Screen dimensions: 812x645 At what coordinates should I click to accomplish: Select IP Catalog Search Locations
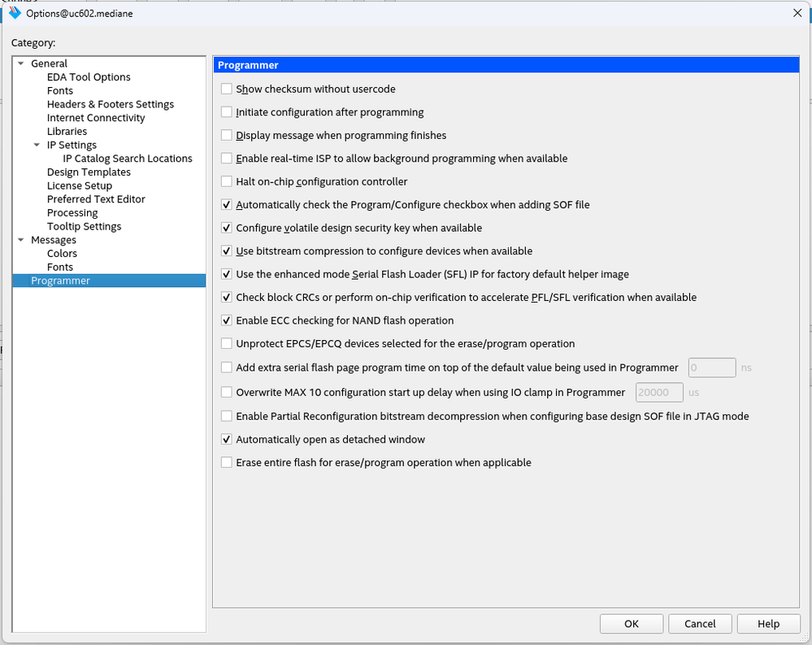click(128, 159)
